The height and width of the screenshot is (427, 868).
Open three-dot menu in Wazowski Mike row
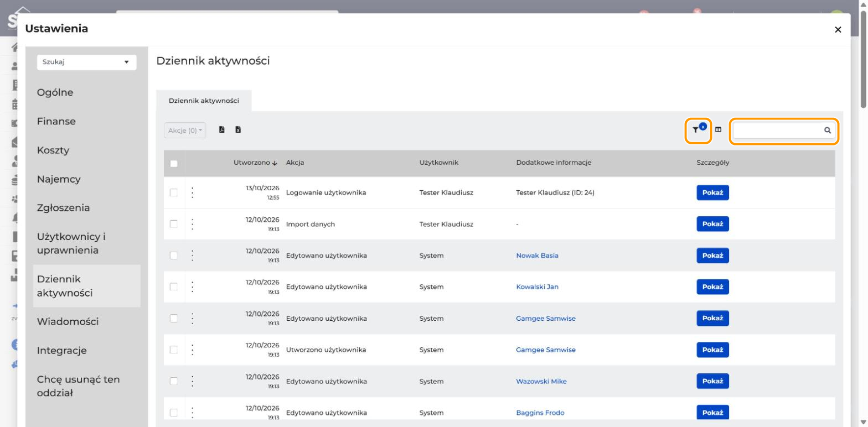coord(193,381)
